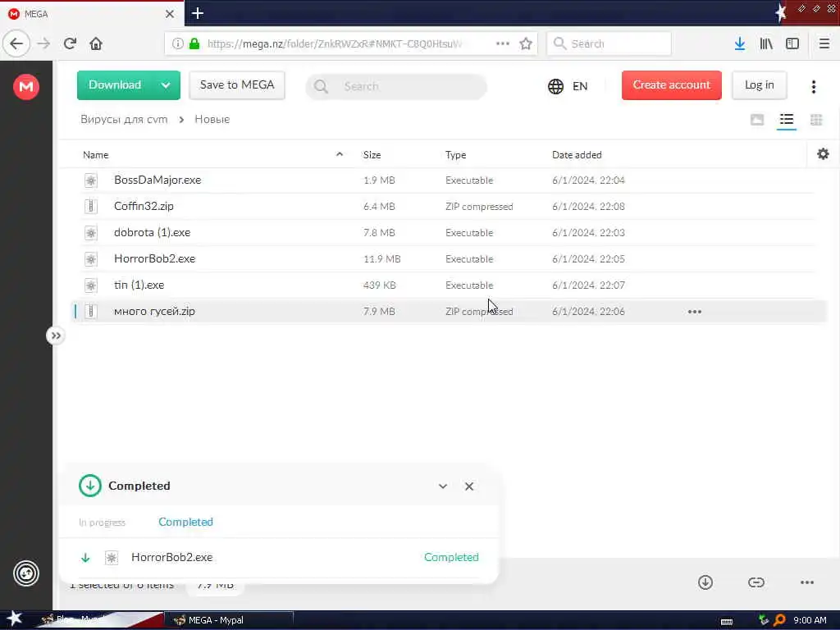
Task: Open a new browser tab
Action: 198,13
